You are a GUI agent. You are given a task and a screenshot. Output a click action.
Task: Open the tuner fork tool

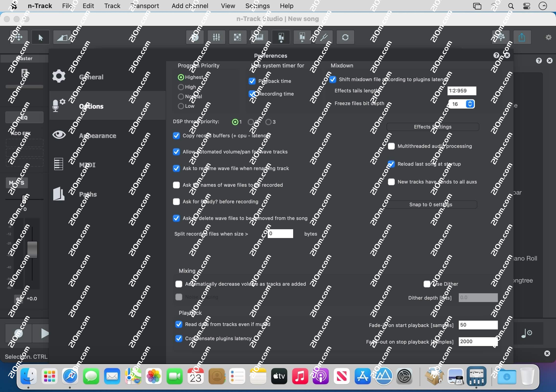click(x=324, y=37)
